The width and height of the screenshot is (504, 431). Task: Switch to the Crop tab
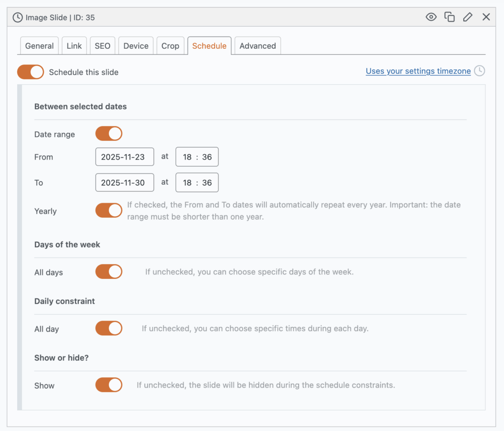pyautogui.click(x=170, y=45)
